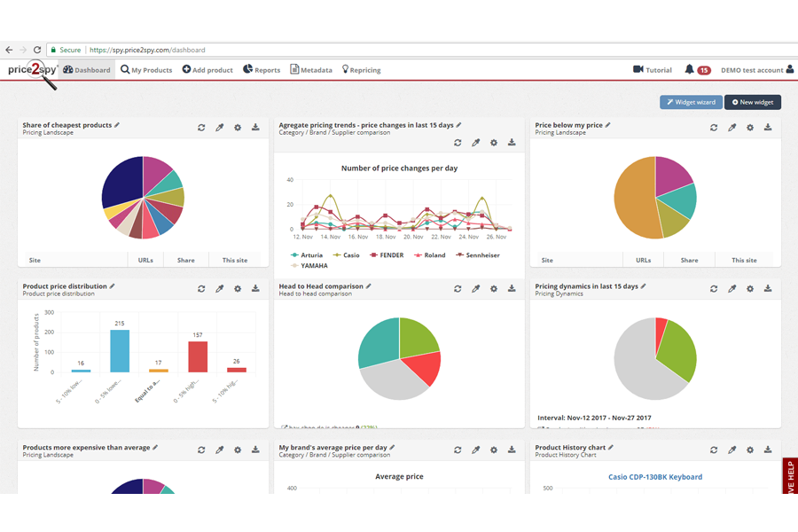Sort by the Share column header

coord(185,261)
